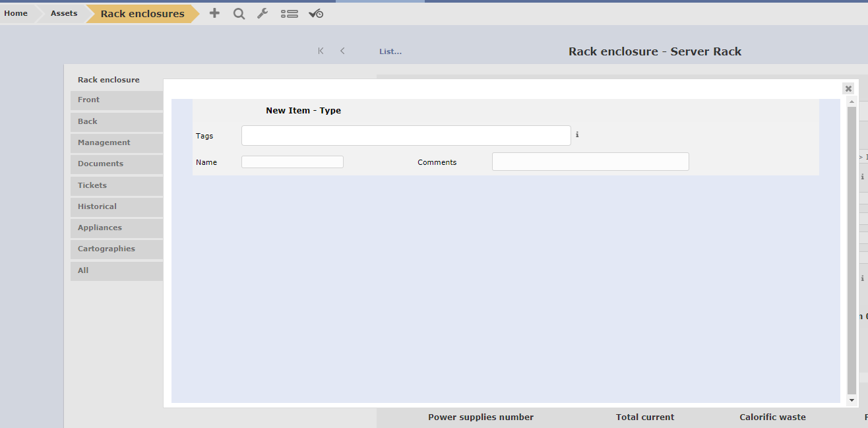The height and width of the screenshot is (428, 868).
Task: Switch to the All tab
Action: pyautogui.click(x=117, y=271)
